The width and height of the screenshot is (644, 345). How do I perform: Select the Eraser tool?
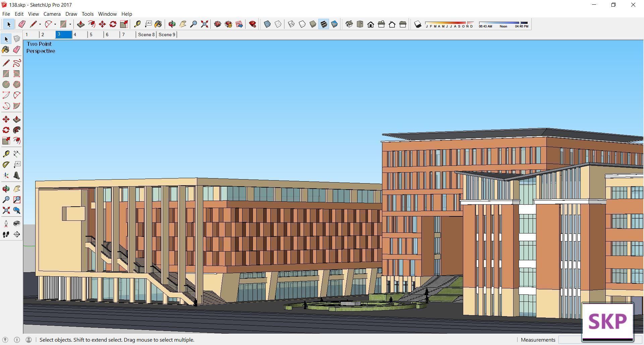17,50
